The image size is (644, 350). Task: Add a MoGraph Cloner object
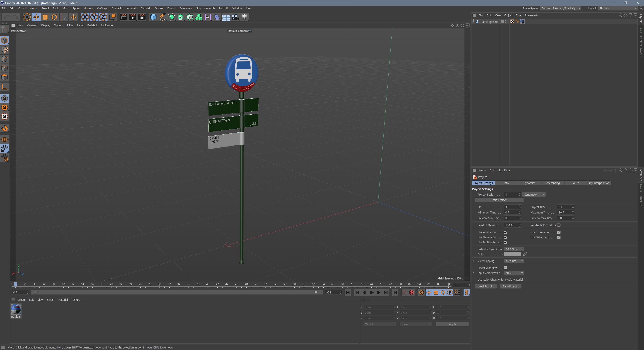point(199,17)
